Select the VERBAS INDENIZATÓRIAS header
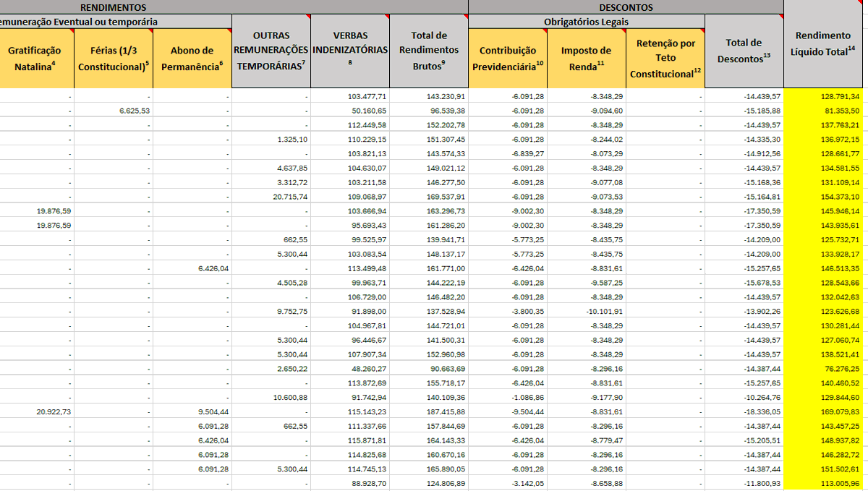 click(350, 51)
